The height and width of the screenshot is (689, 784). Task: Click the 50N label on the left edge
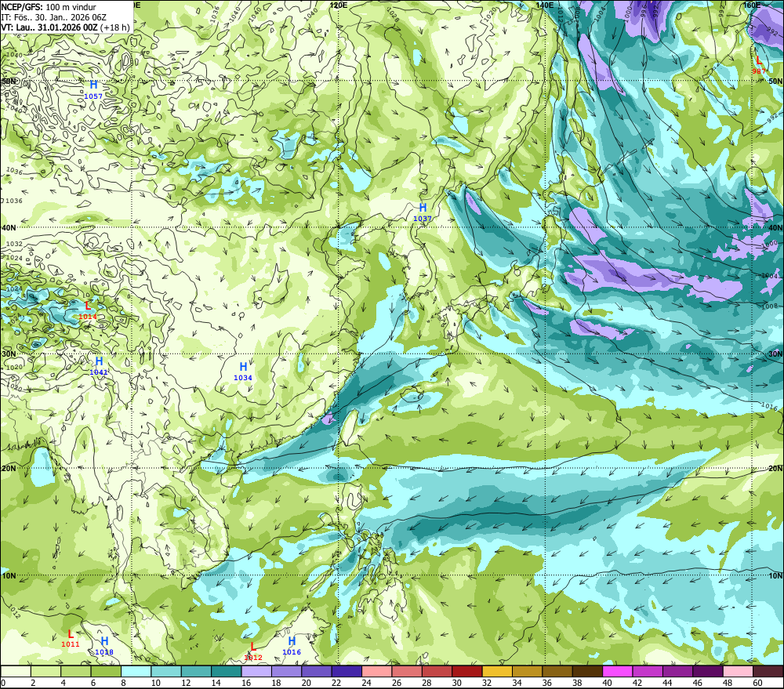coord(9,81)
